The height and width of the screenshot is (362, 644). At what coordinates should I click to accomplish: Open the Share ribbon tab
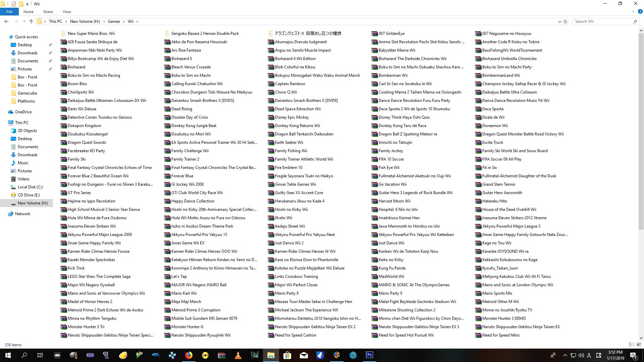click(48, 12)
